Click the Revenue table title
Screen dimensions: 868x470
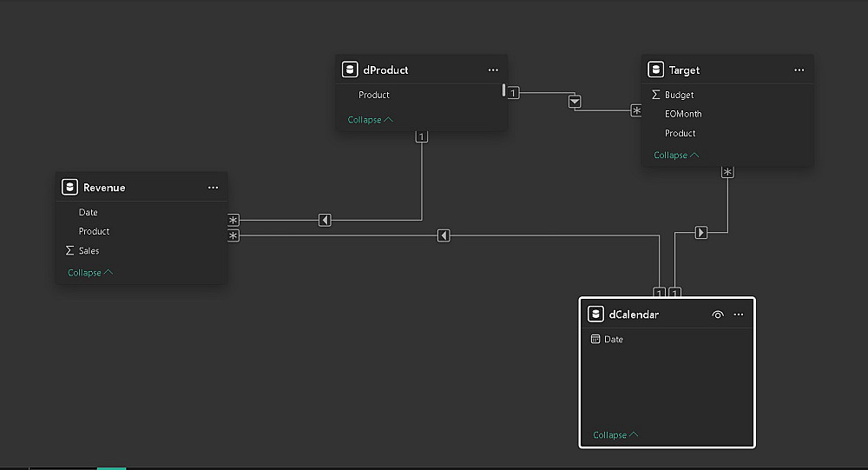tap(104, 188)
